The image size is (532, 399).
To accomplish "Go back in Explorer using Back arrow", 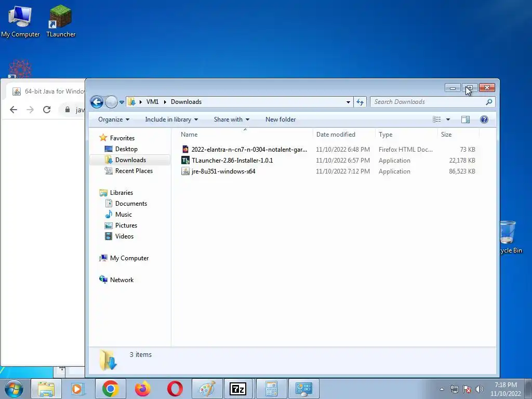I will [x=97, y=102].
